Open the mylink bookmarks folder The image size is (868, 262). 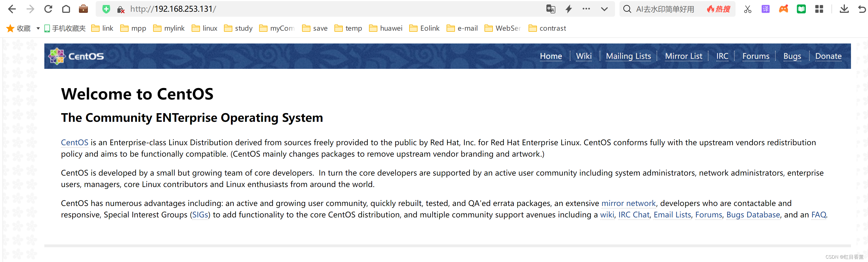pyautogui.click(x=169, y=28)
